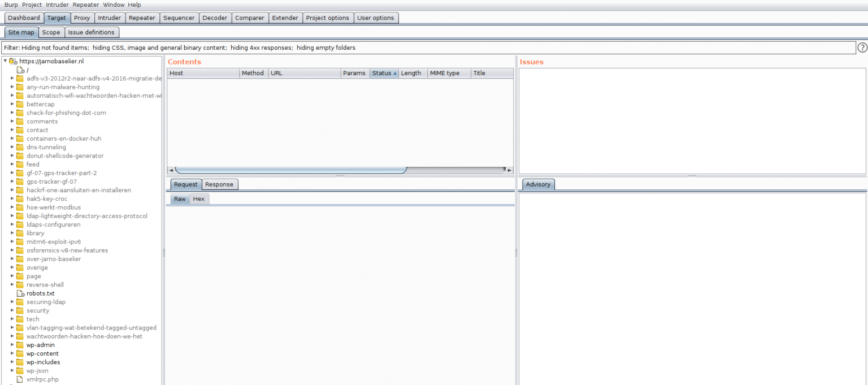Select the gf-07-gps-tracker-part-2 tree item

click(62, 173)
